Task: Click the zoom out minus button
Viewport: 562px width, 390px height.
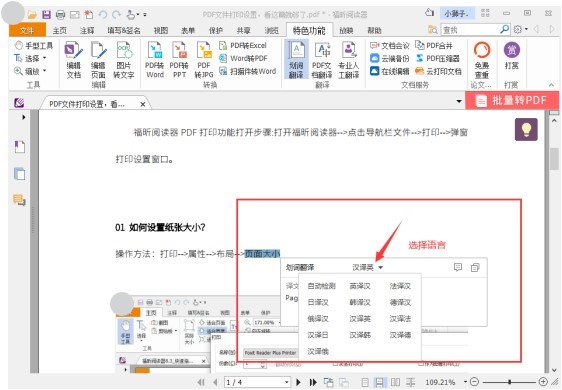Action: (474, 382)
